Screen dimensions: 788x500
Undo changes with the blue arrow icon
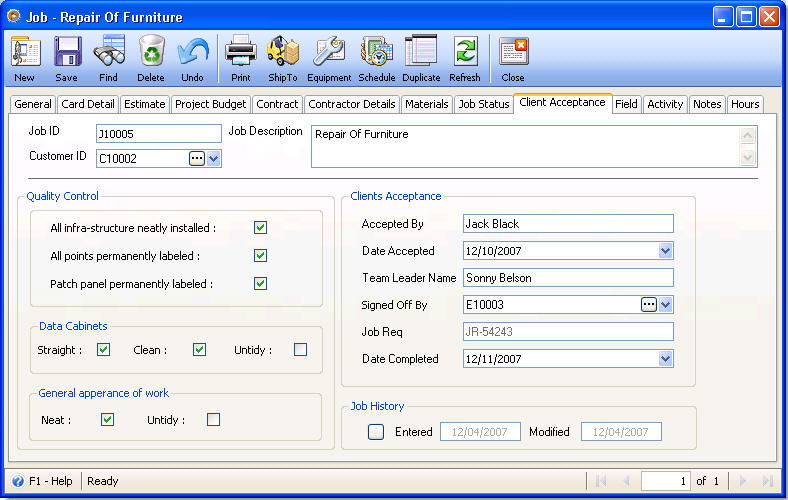(x=193, y=52)
